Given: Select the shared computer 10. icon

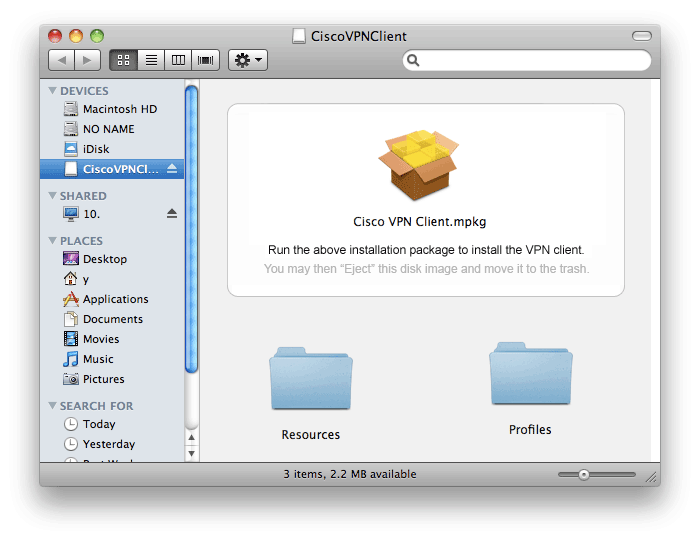Looking at the screenshot, I should coord(71,214).
